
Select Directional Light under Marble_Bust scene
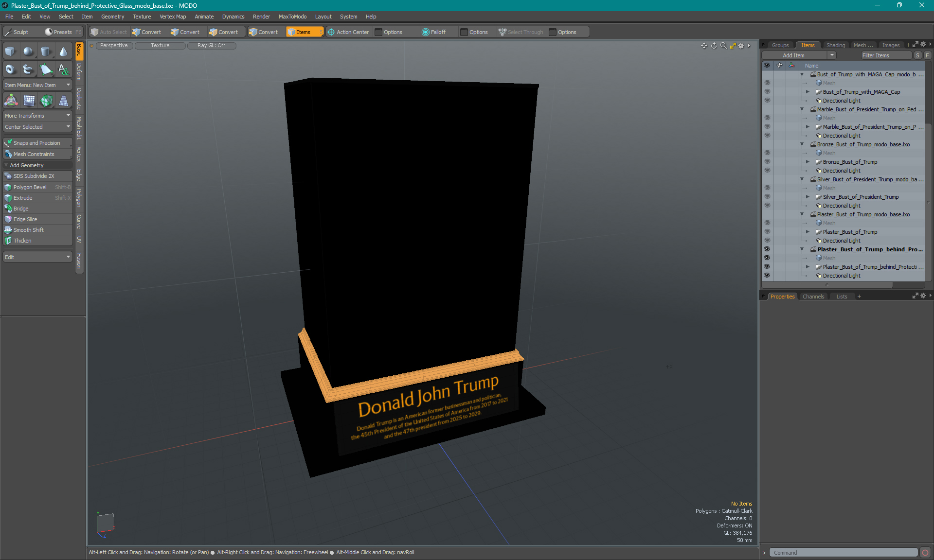842,136
